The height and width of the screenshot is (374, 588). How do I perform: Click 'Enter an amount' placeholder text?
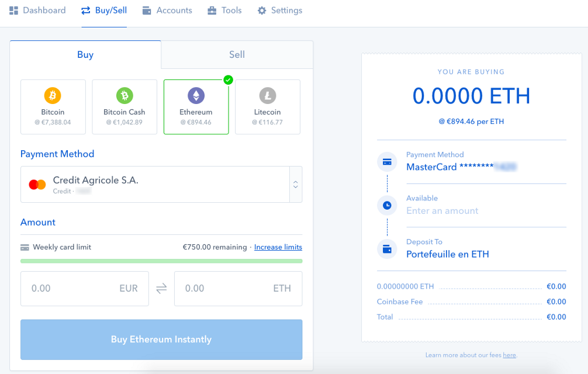click(442, 210)
